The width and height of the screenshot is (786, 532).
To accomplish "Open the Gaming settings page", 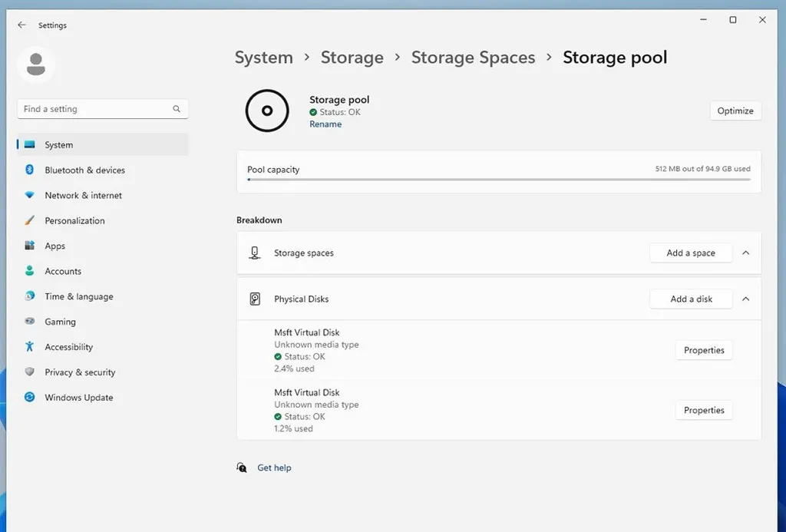I will coord(60,322).
